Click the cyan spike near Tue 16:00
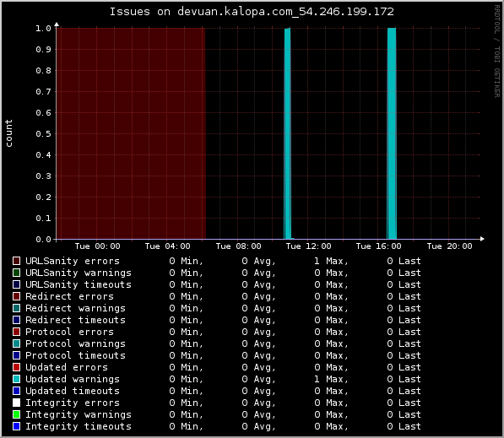The width and height of the screenshot is (504, 438). click(x=392, y=133)
